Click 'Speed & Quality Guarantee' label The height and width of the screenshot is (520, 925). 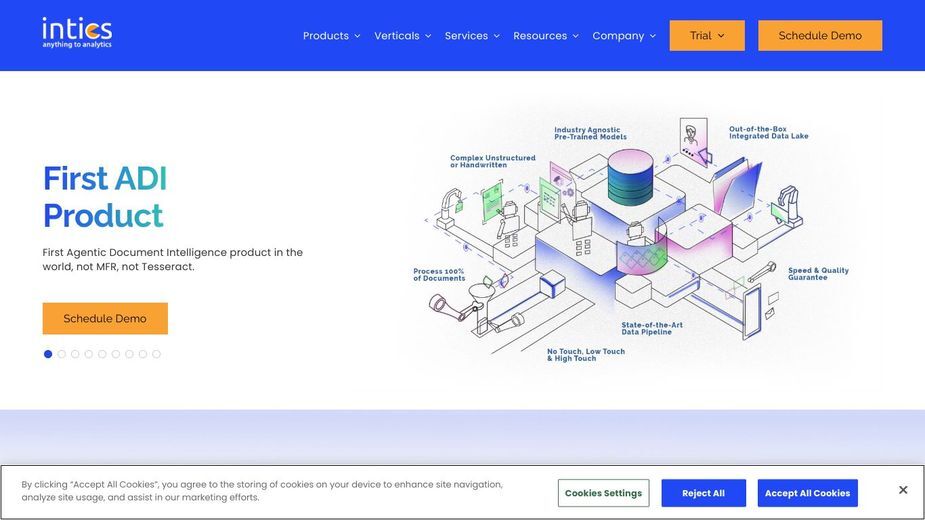[818, 274]
